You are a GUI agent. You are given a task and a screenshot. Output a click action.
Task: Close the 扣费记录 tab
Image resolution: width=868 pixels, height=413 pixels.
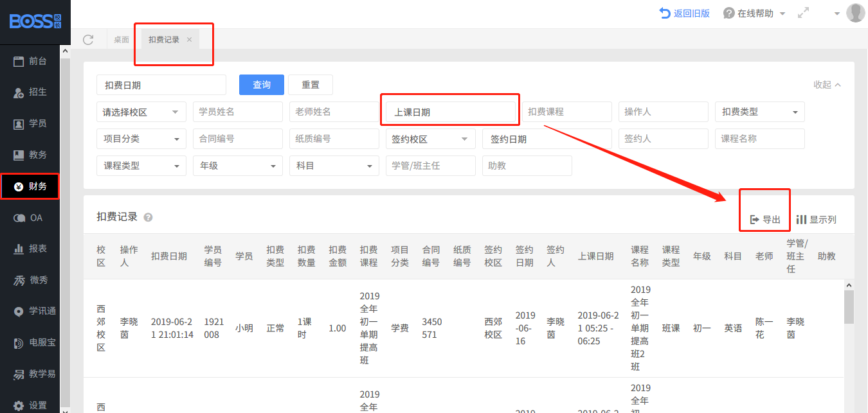189,39
